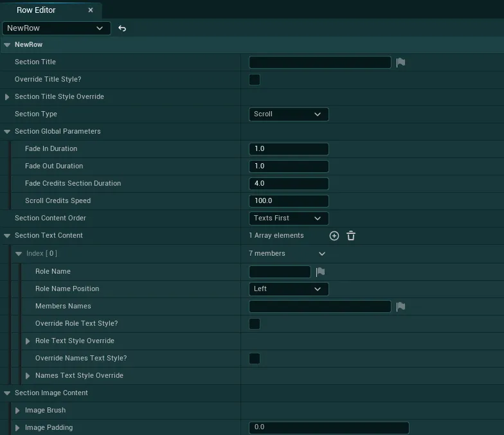Viewport: 504px width, 435px height.
Task: Click the Role Name text field
Action: coord(280,272)
